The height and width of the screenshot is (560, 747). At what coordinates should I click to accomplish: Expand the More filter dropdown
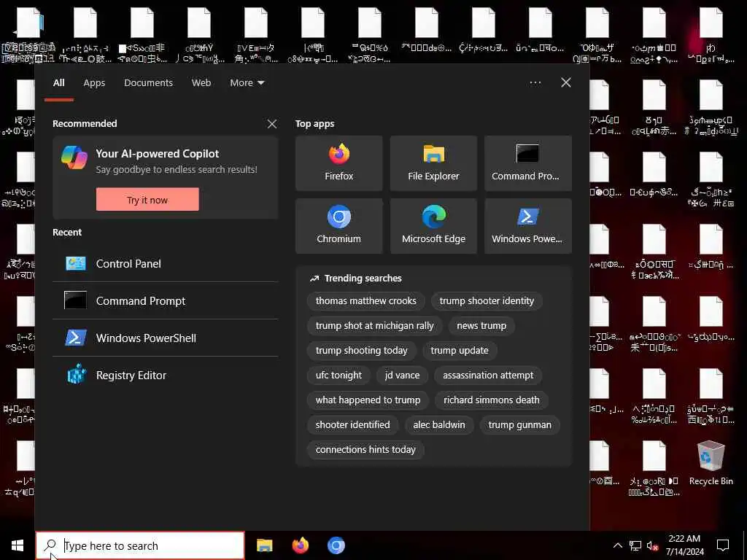[247, 83]
